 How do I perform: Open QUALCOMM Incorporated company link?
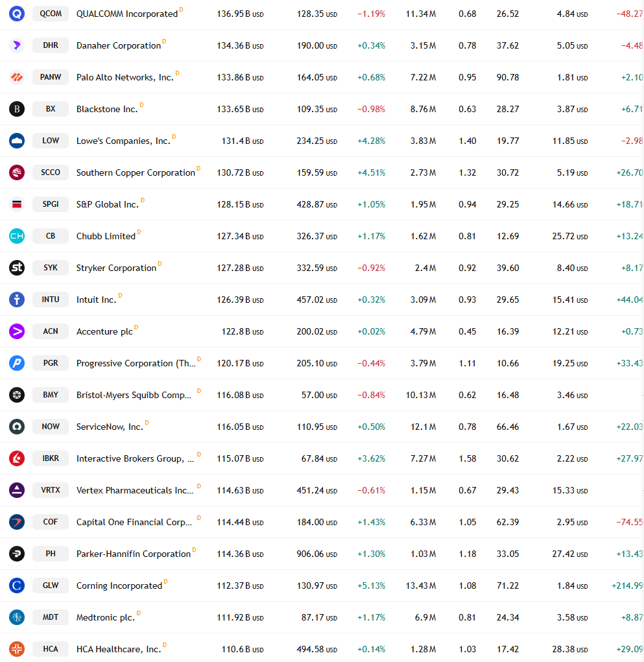click(x=127, y=14)
